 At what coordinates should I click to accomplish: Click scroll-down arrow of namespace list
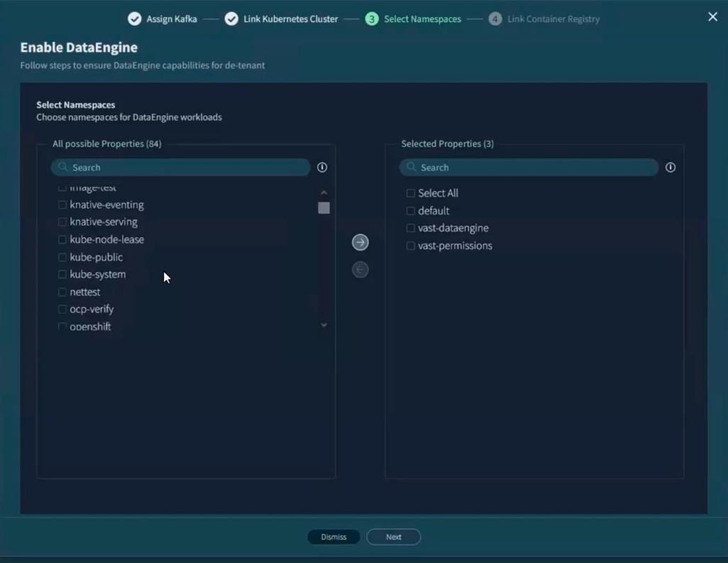coord(324,325)
